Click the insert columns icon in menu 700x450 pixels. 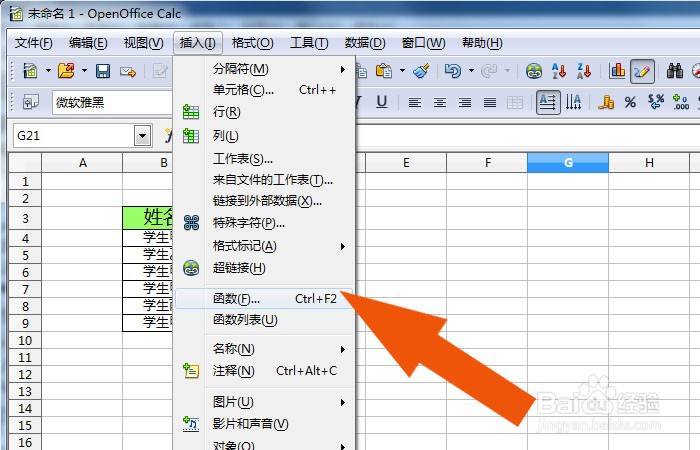[191, 135]
